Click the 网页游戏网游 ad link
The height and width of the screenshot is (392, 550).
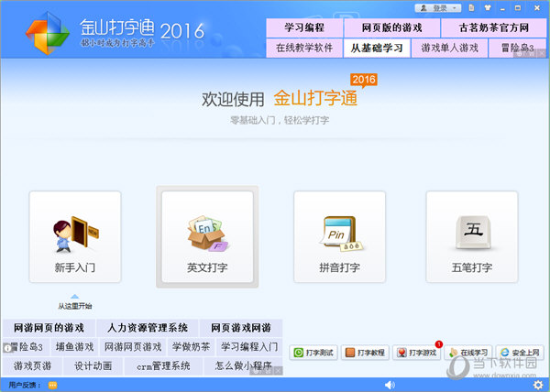(x=240, y=328)
